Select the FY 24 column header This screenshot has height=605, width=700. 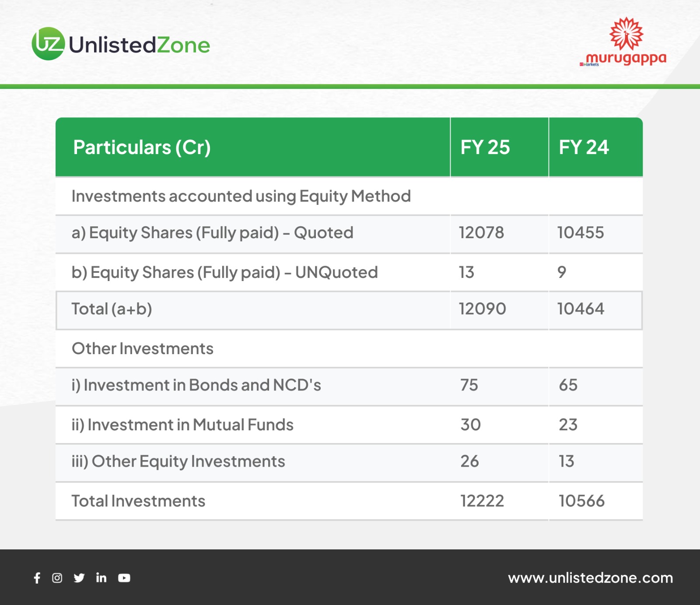[584, 147]
